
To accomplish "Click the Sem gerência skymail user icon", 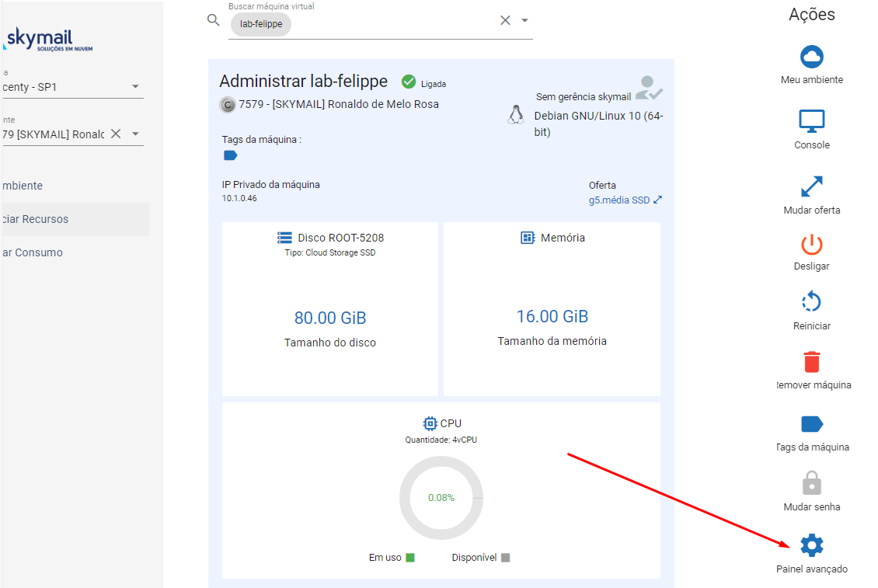I will (649, 88).
